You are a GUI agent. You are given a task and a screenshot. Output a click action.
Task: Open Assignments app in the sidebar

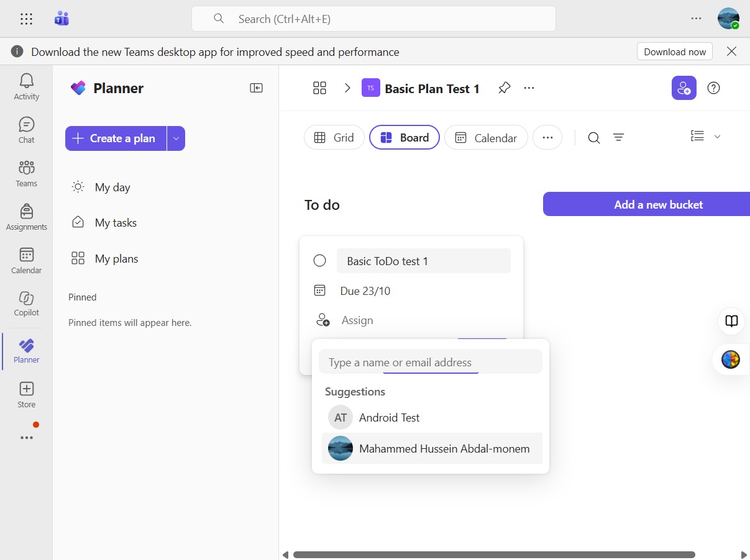tap(26, 217)
